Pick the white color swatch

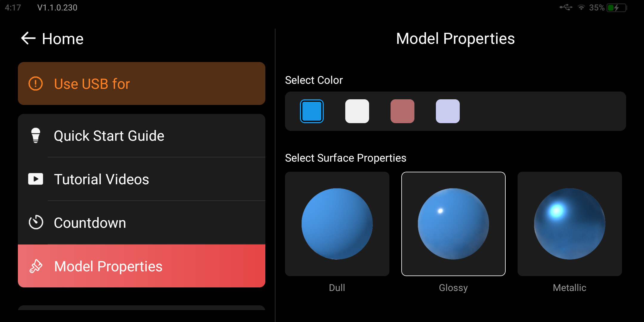point(357,111)
